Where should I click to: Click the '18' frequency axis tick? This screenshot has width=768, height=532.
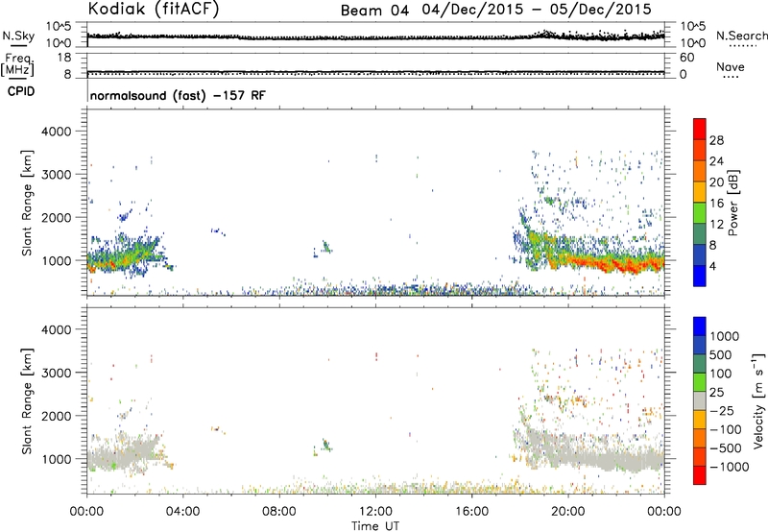(x=64, y=58)
